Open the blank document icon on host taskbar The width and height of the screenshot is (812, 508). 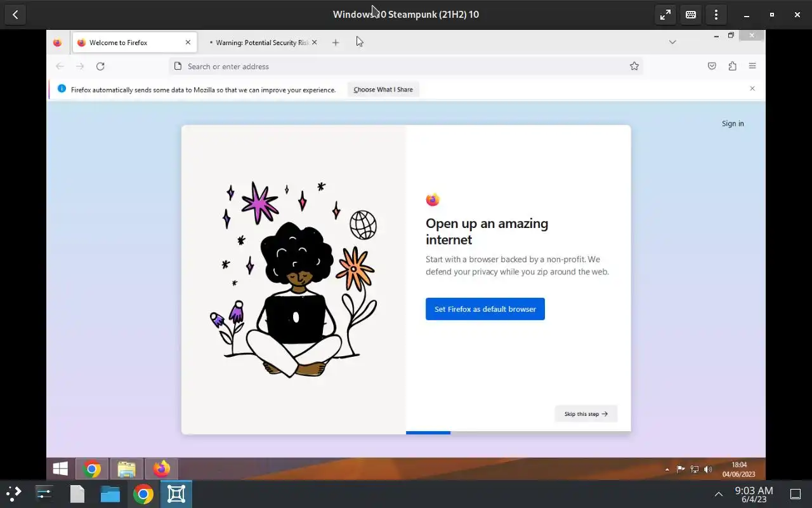[77, 493]
